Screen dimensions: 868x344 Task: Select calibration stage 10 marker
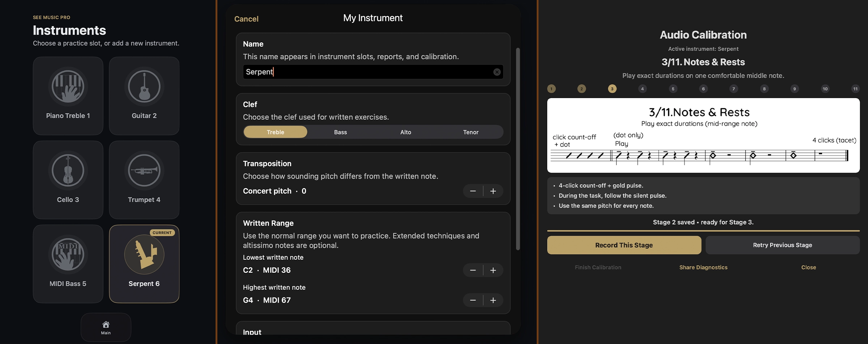[x=825, y=89]
